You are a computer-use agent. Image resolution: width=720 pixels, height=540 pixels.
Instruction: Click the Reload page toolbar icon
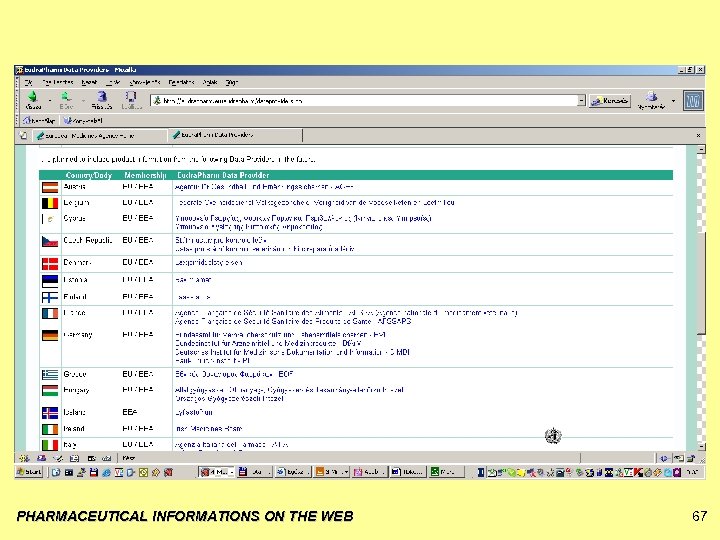(x=102, y=96)
